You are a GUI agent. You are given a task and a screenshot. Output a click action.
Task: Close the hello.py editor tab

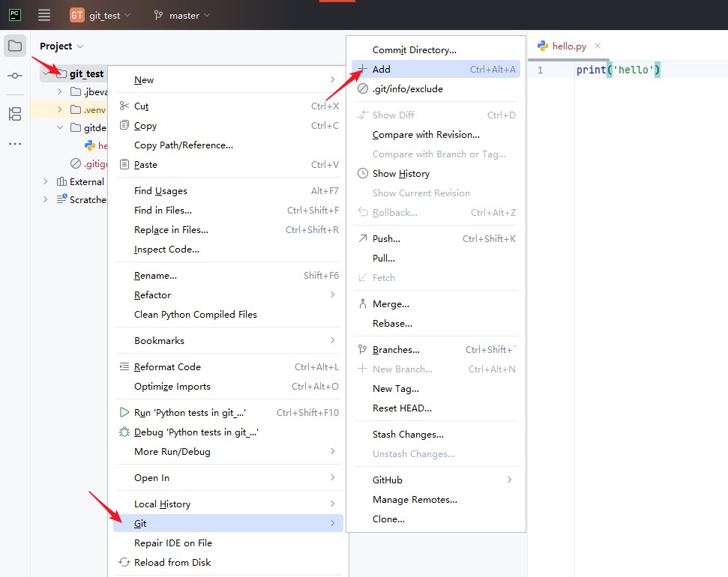tap(598, 46)
